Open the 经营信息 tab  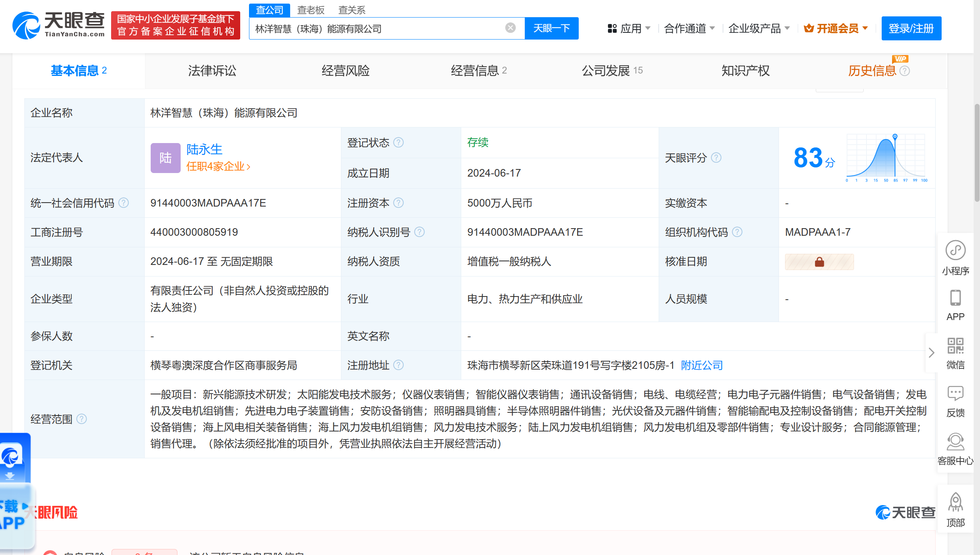point(478,71)
